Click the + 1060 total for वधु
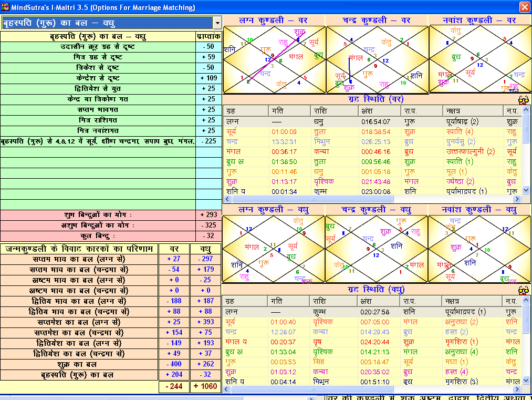This screenshot has width=532, height=400. (x=206, y=386)
